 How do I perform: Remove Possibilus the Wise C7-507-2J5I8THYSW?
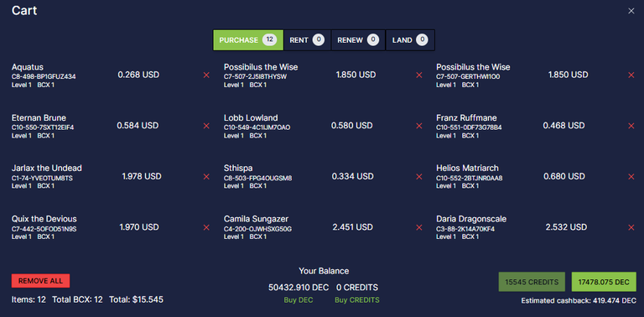pos(419,75)
